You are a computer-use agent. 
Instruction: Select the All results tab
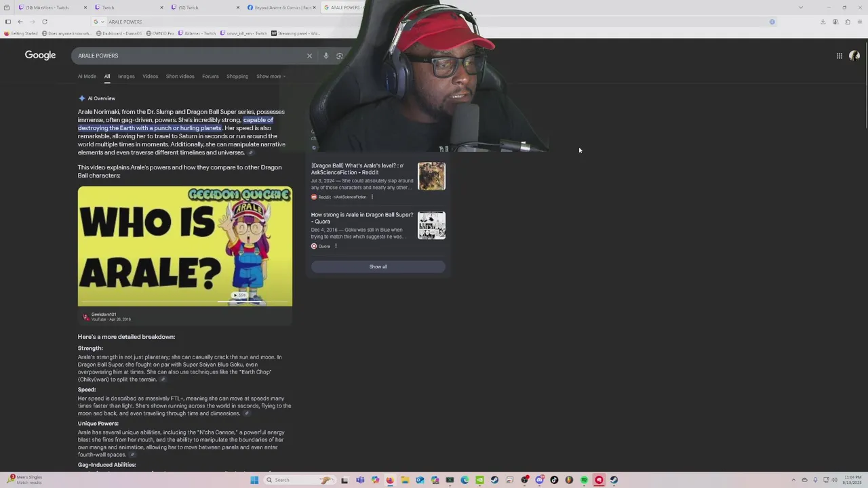click(x=106, y=76)
